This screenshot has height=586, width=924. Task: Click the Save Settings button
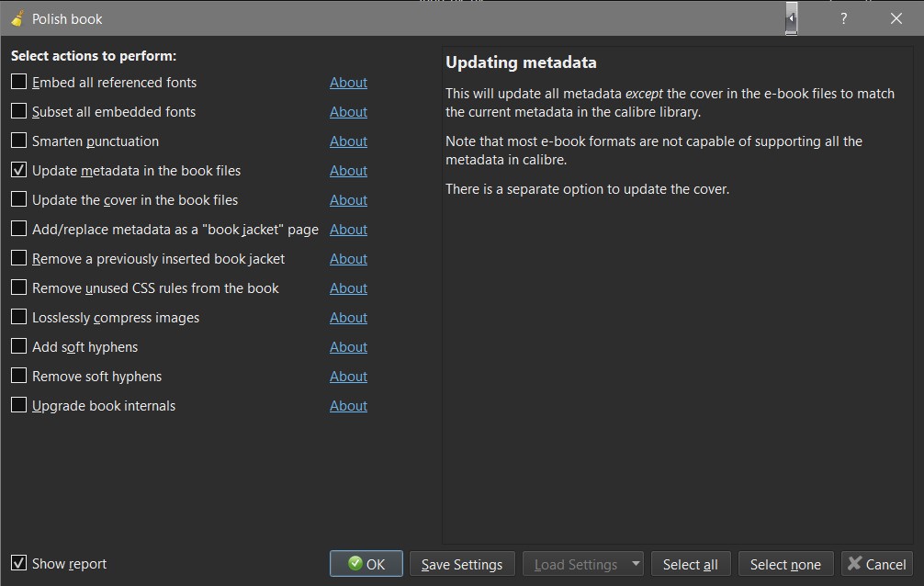461,564
